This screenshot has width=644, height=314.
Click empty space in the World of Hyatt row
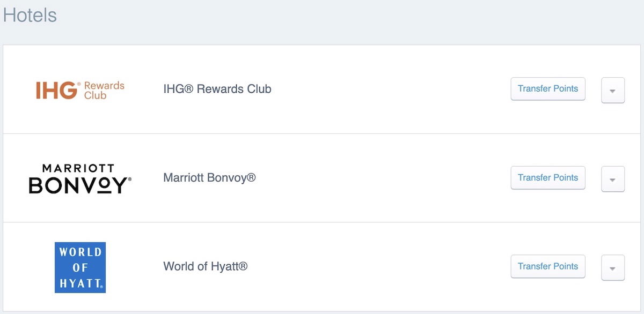coord(376,267)
